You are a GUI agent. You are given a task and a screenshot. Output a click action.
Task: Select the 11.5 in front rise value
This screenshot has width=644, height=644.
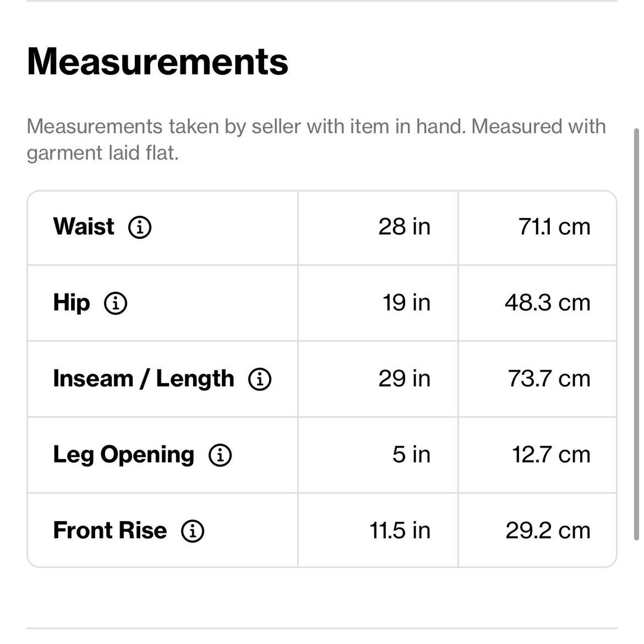[399, 531]
